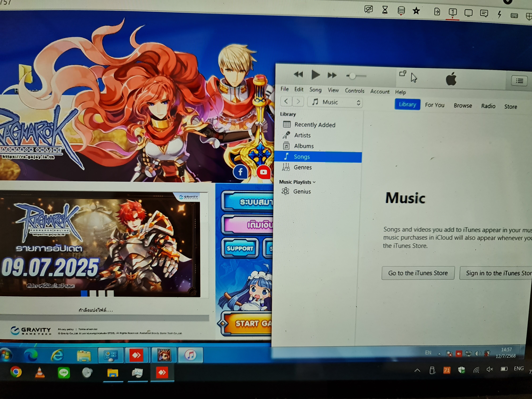Open the Music media type dropdown
Screen dimensions: 532x399
(x=335, y=102)
